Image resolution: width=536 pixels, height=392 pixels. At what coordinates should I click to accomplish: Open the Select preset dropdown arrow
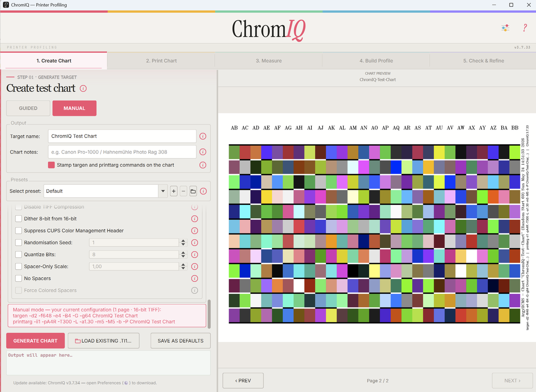(163, 191)
